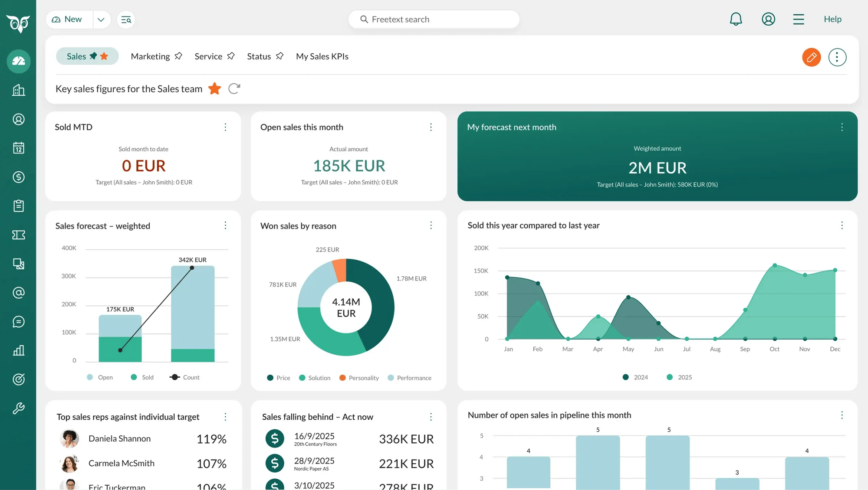This screenshot has width=868, height=490.
Task: Open the Email (@) section in sidebar
Action: tap(18, 292)
